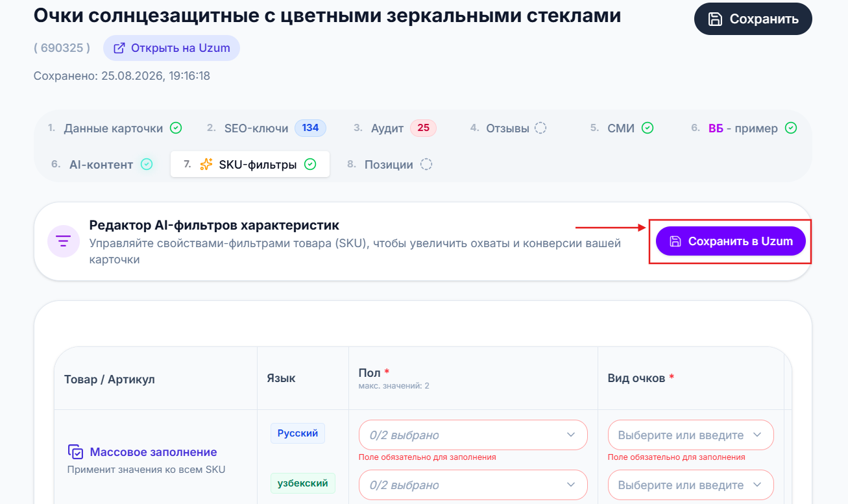The image size is (848, 504).
Task: Open the Позиции tab
Action: (x=389, y=165)
